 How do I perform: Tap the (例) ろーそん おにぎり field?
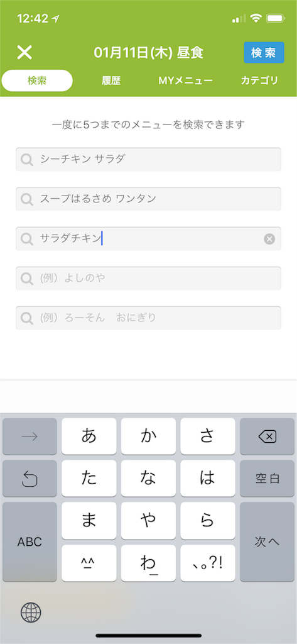148,318
